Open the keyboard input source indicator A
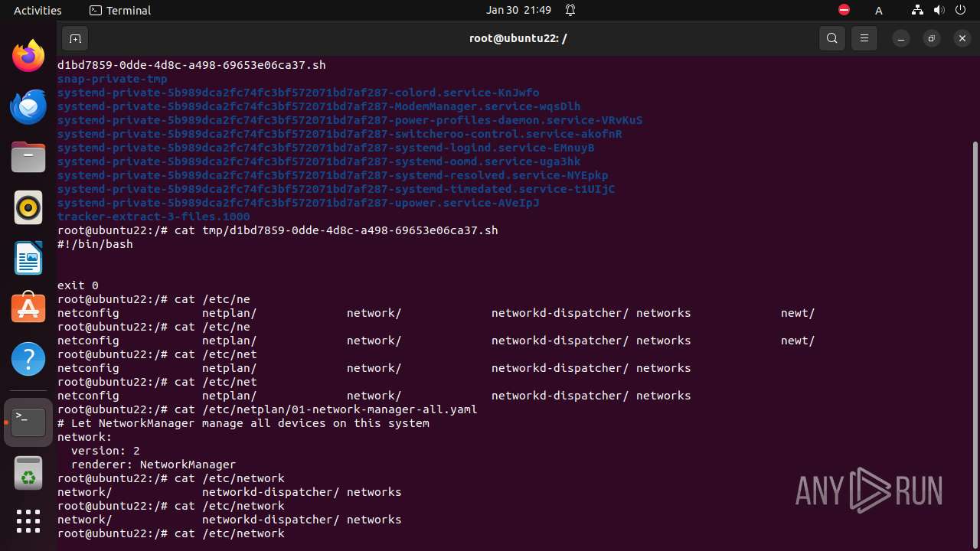 [879, 11]
